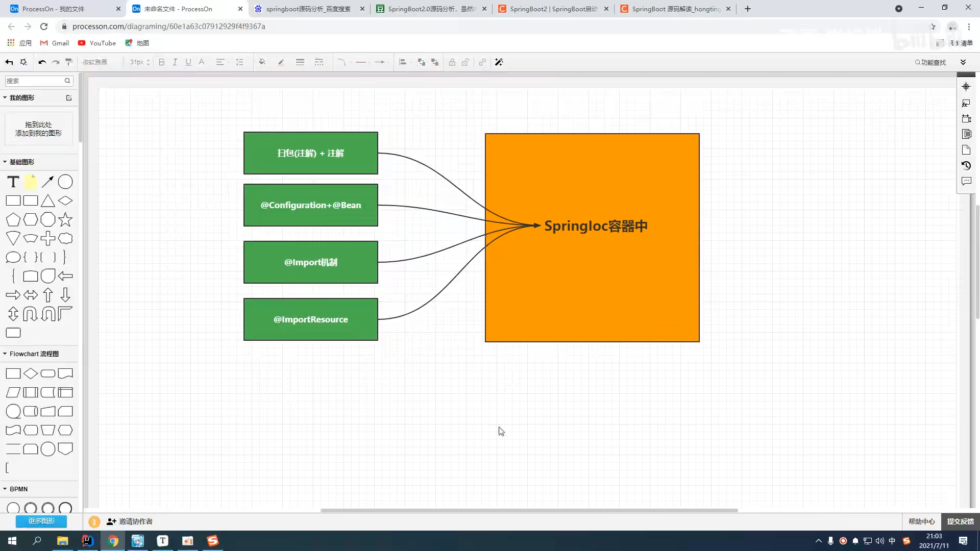
Task: Click the font size stepper
Action: coord(148,62)
